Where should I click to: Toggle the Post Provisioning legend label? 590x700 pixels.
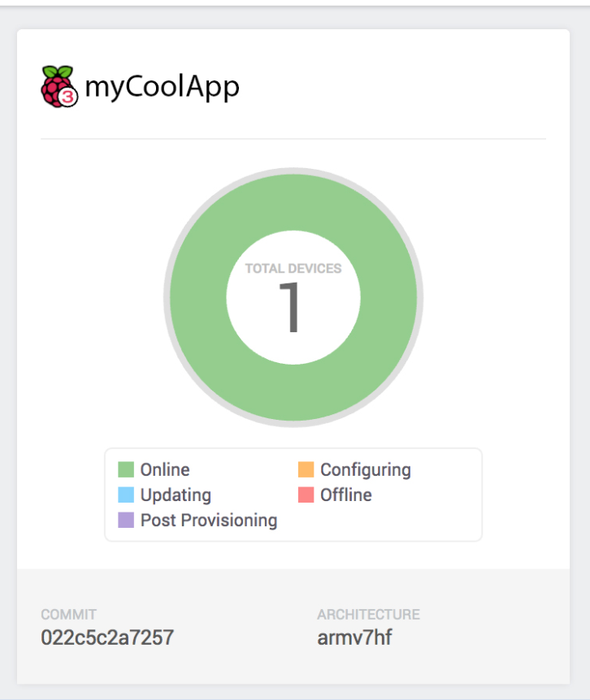pos(209,520)
